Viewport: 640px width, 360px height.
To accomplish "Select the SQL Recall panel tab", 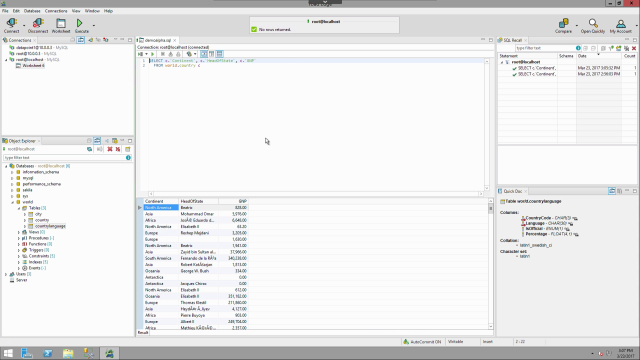I will click(512, 40).
